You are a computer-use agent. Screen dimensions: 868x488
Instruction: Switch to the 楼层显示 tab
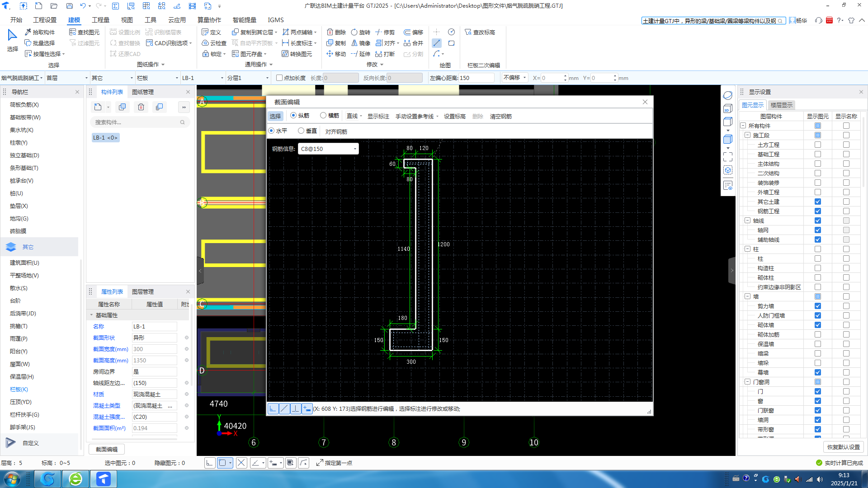pyautogui.click(x=781, y=105)
